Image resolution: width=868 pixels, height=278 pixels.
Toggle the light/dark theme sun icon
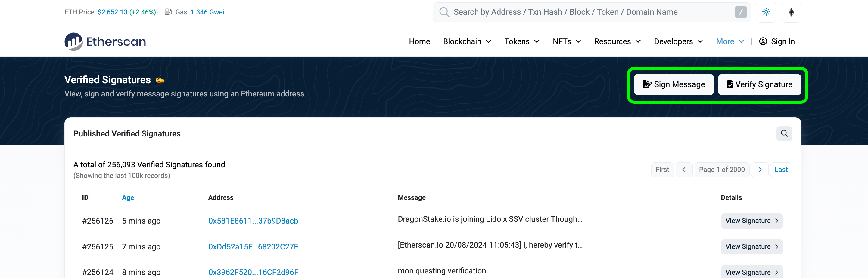pyautogui.click(x=766, y=12)
